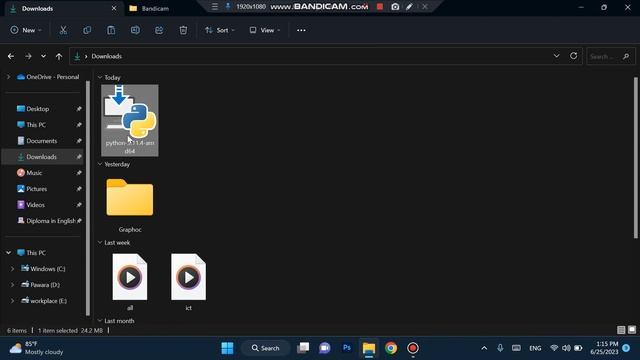Select the 'ict' media file

pos(189,282)
